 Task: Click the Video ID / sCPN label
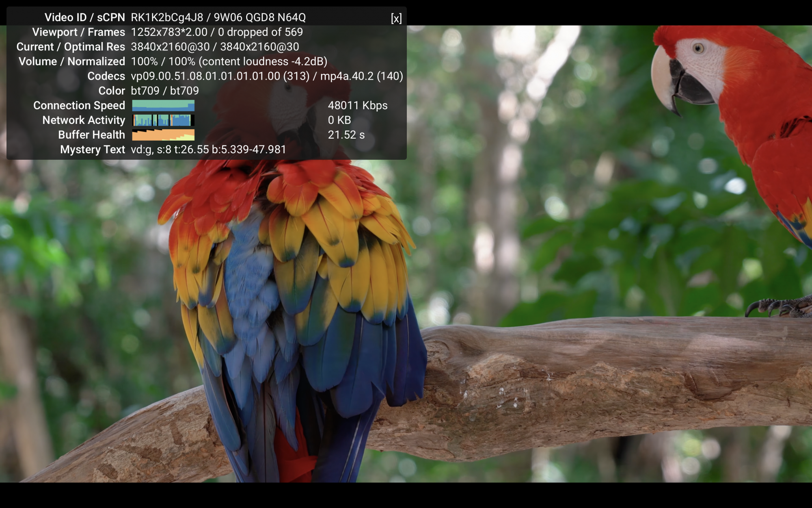click(x=84, y=17)
